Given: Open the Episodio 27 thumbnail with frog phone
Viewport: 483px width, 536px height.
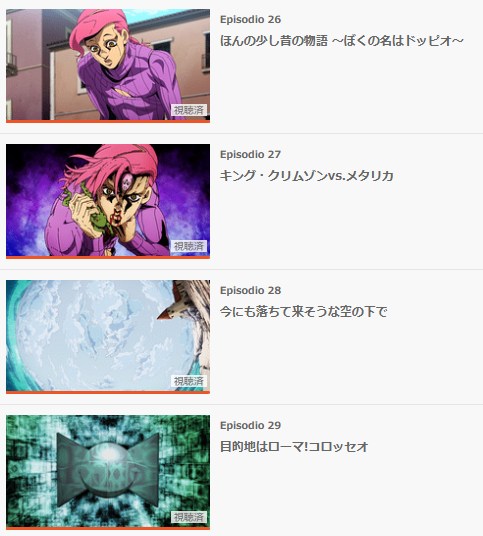Looking at the screenshot, I should point(108,200).
